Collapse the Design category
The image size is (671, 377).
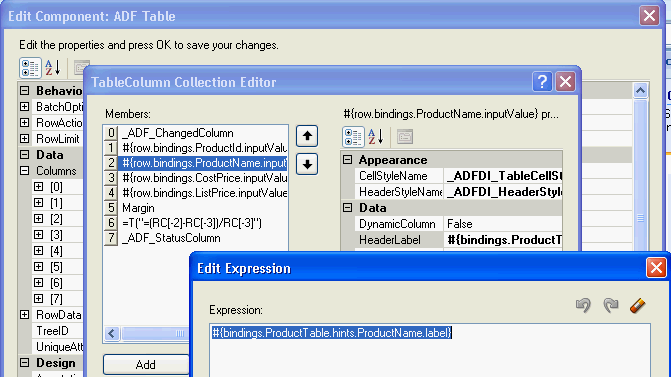pos(24,363)
